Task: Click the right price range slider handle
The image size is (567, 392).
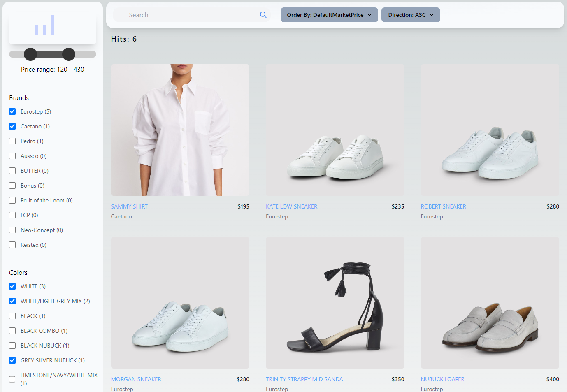Action: click(x=69, y=54)
